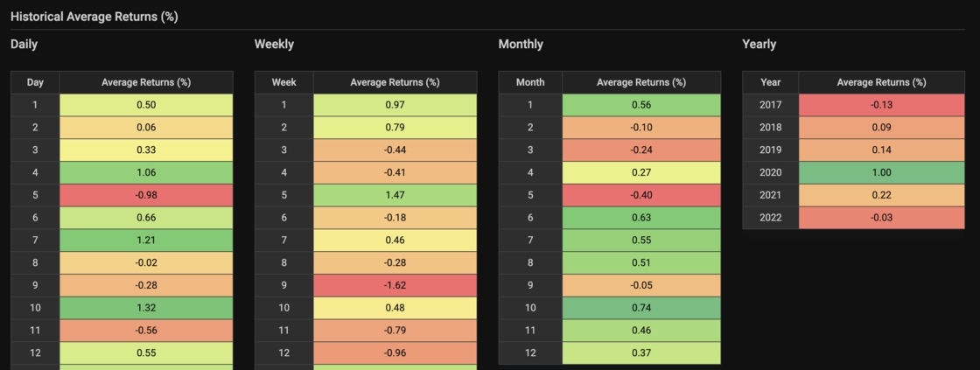Select the 2022 row label in Yearly table

770,218
